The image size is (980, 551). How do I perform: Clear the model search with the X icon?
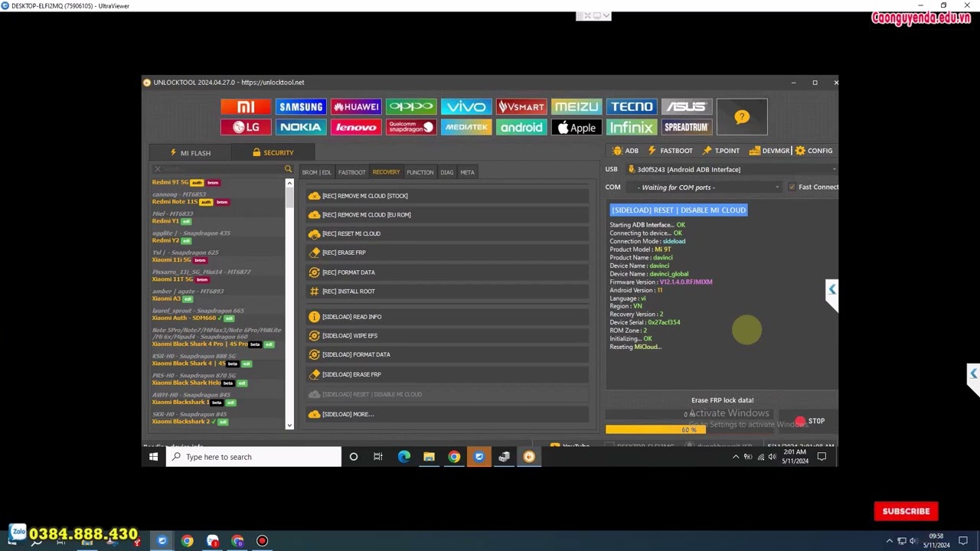[x=158, y=169]
